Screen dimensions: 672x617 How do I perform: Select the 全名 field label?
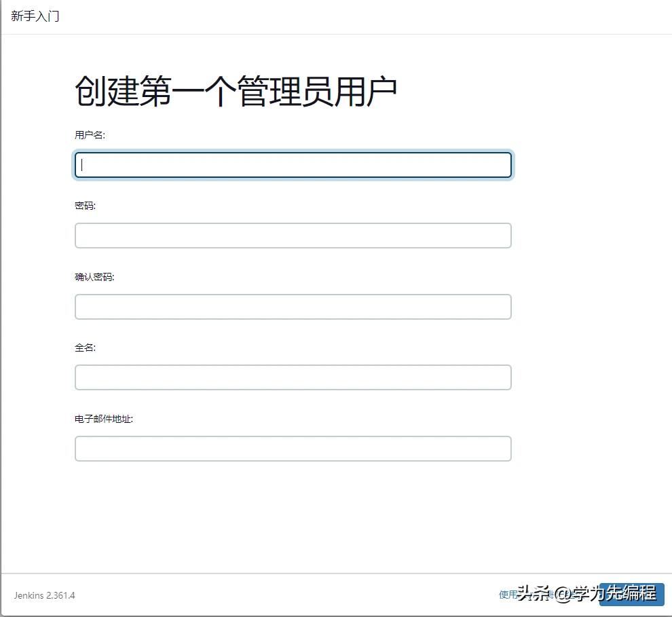(83, 348)
